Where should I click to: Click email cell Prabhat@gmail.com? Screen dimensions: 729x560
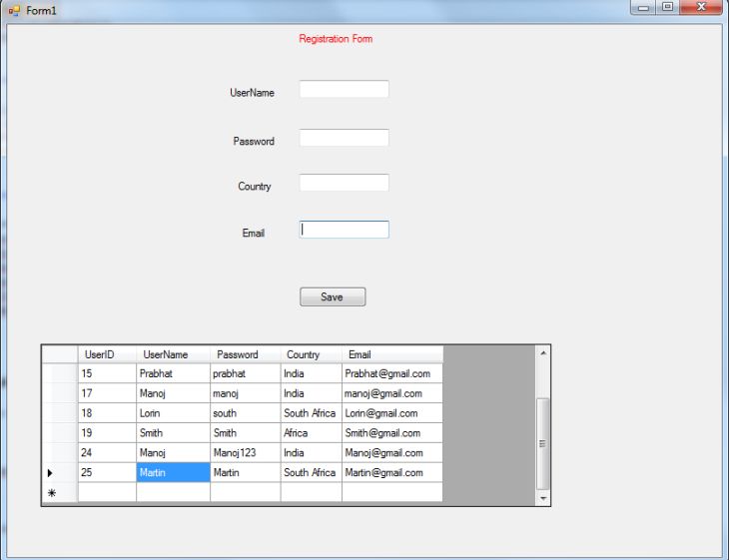pos(392,373)
